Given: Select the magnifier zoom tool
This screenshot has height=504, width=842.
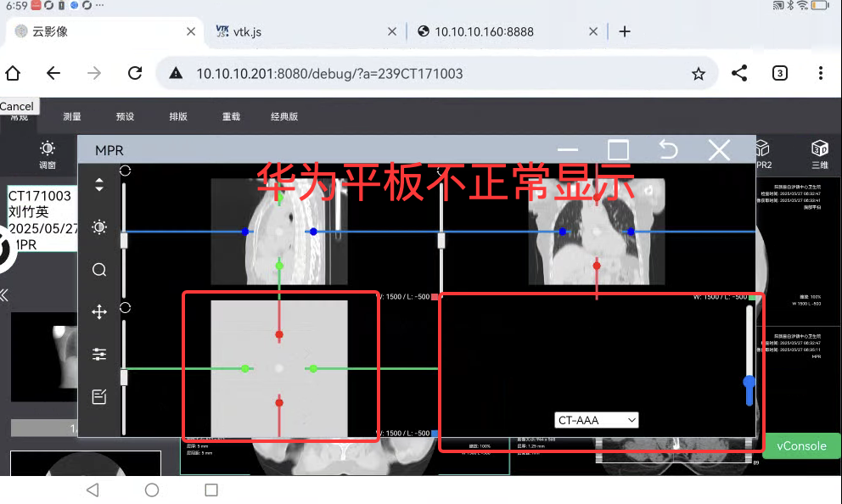Looking at the screenshot, I should pyautogui.click(x=99, y=270).
